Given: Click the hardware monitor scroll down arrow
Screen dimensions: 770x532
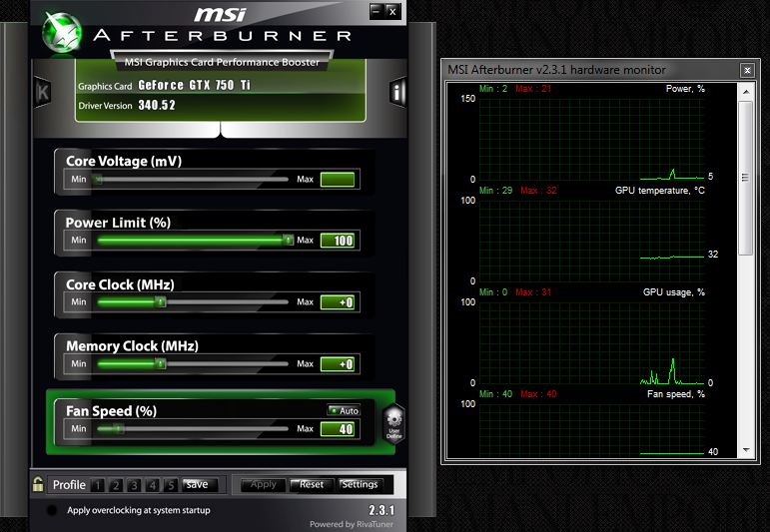Looking at the screenshot, I should click(x=746, y=450).
